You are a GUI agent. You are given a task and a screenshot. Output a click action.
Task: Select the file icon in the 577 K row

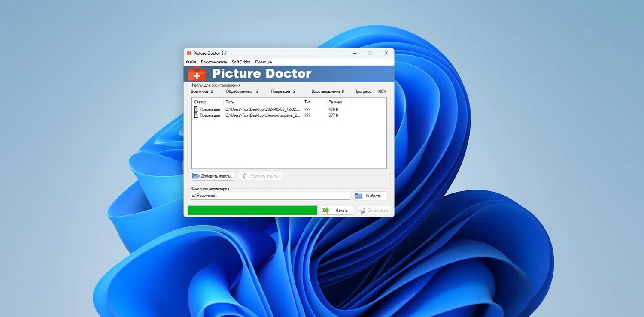[x=196, y=115]
